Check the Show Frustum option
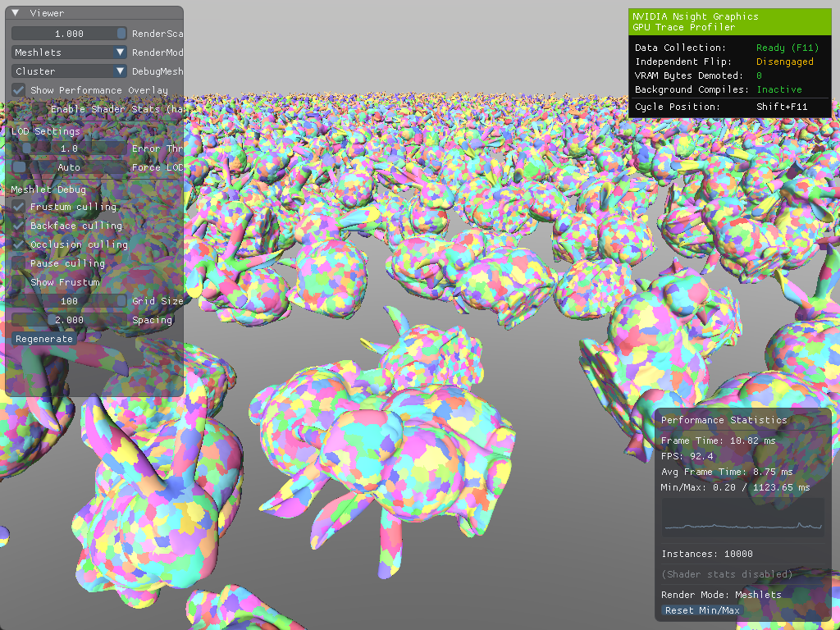The height and width of the screenshot is (630, 840). pos(18,282)
